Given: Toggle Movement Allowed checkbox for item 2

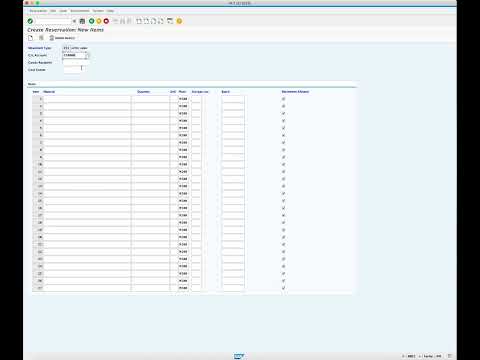Looking at the screenshot, I should pos(283,106).
